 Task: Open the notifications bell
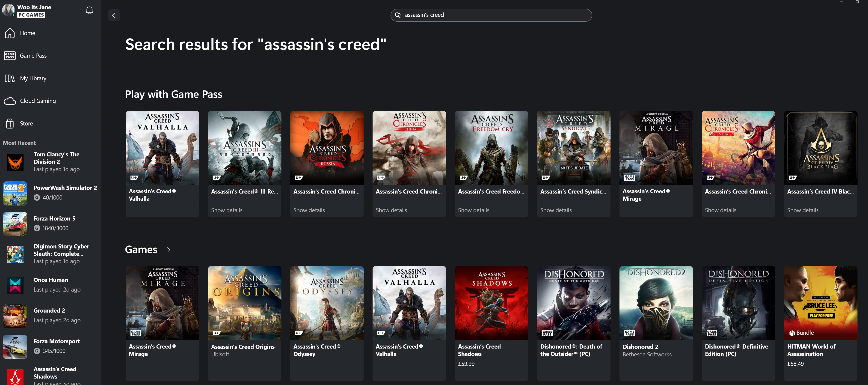pos(89,10)
